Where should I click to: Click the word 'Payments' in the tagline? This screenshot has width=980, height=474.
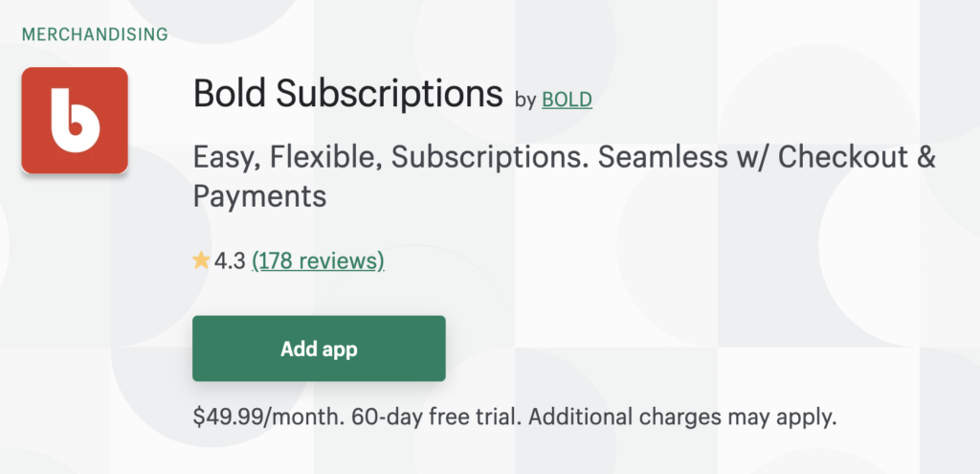point(259,196)
